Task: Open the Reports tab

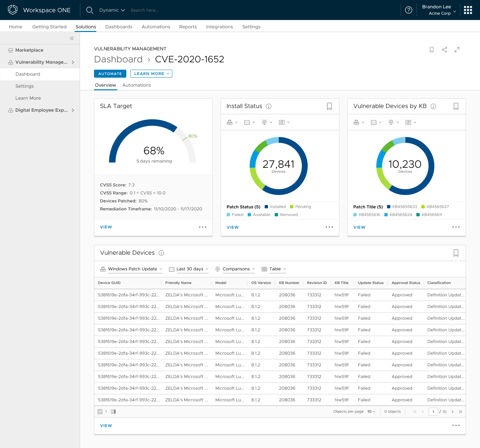Action: pyautogui.click(x=188, y=27)
